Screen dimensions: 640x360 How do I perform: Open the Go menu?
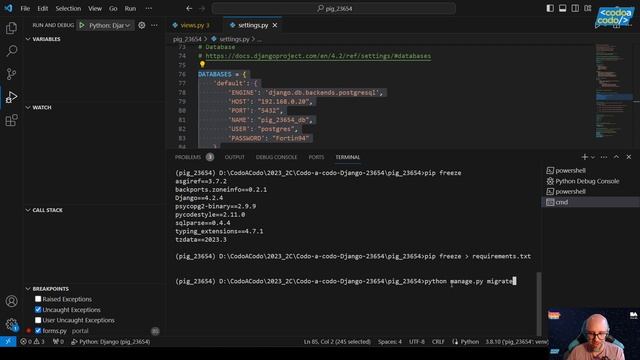113,8
